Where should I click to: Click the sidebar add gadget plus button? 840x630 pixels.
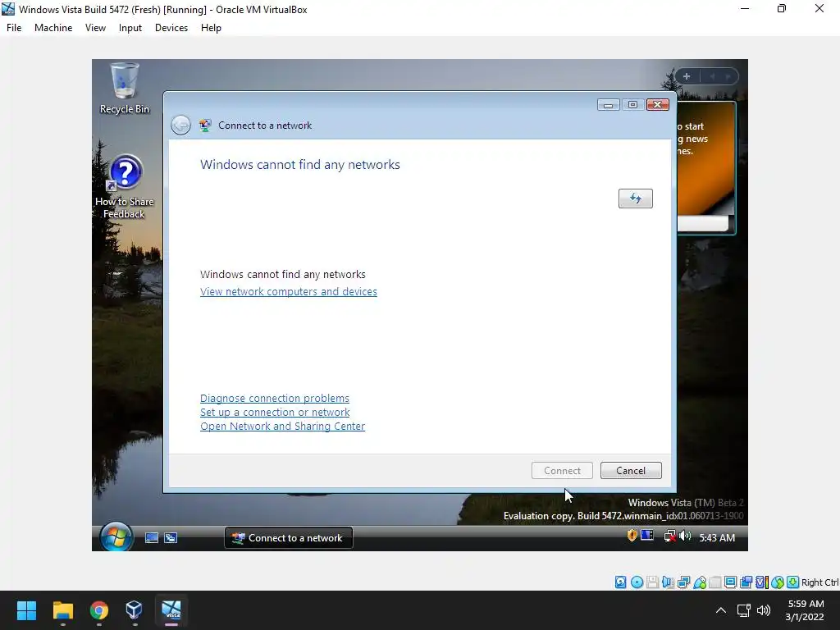coord(687,76)
